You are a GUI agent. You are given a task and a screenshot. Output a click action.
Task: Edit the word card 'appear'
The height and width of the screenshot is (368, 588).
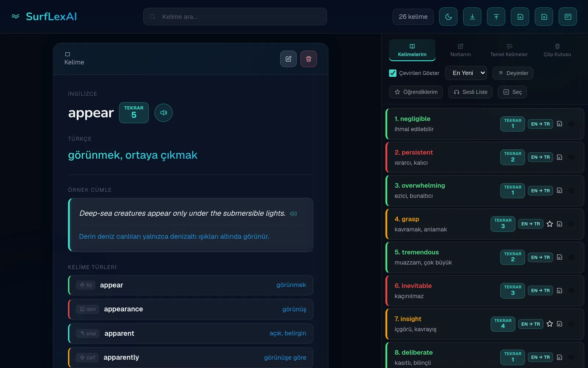[x=288, y=59]
